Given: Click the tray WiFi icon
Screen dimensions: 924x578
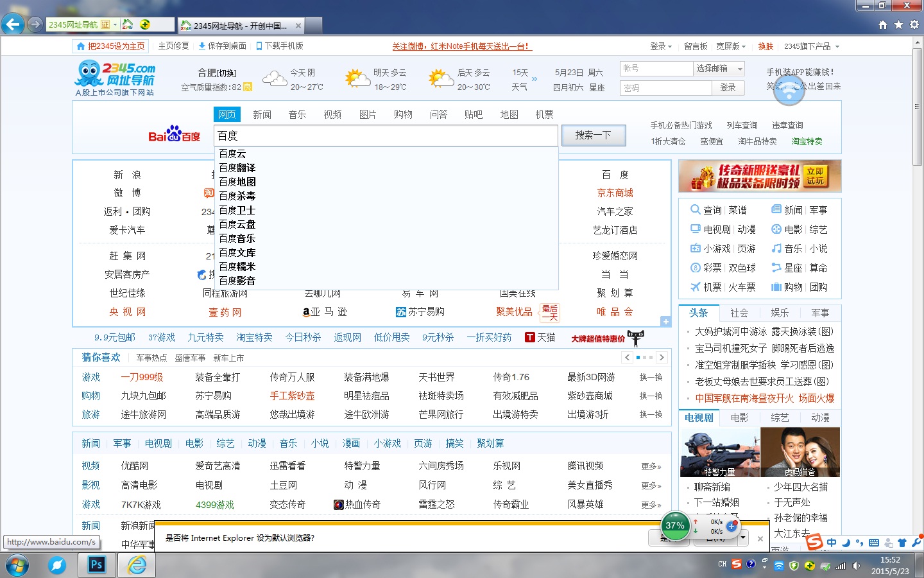Looking at the screenshot, I should (x=779, y=566).
